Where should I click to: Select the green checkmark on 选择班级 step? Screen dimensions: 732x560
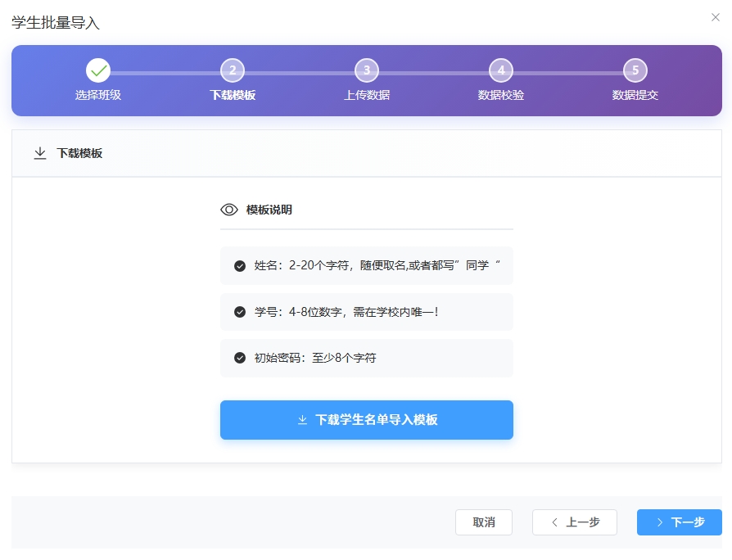tap(98, 70)
